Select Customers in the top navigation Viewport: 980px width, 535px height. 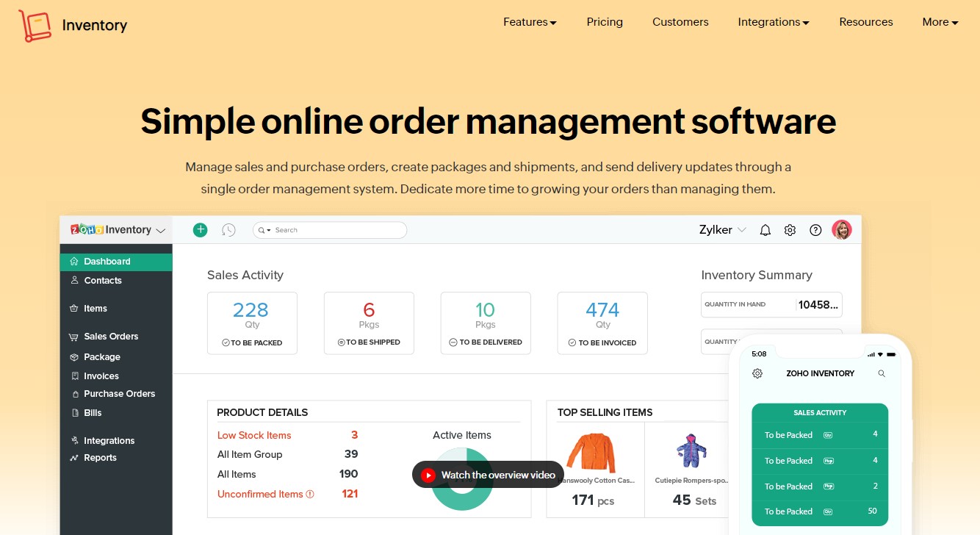pos(680,22)
